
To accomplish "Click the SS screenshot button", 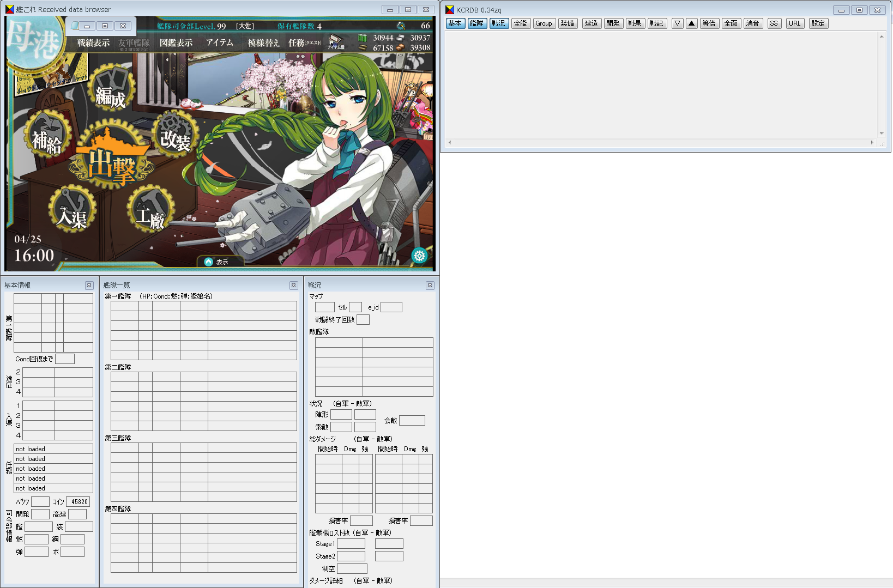I will coord(774,23).
